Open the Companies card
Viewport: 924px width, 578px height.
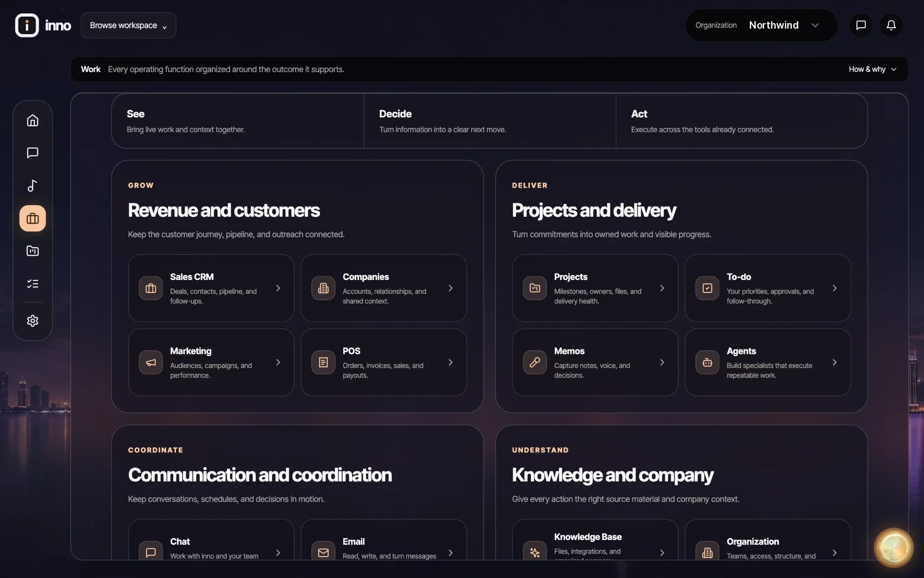pyautogui.click(x=383, y=288)
